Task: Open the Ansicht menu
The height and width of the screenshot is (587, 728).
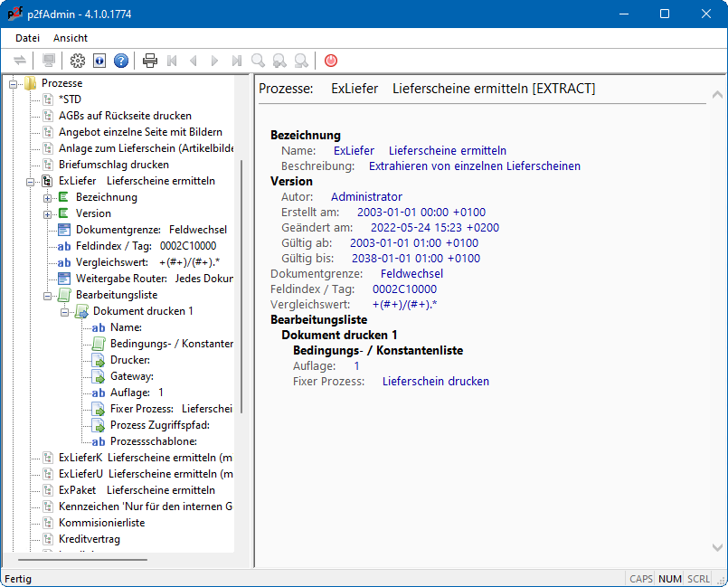Action: [x=71, y=38]
